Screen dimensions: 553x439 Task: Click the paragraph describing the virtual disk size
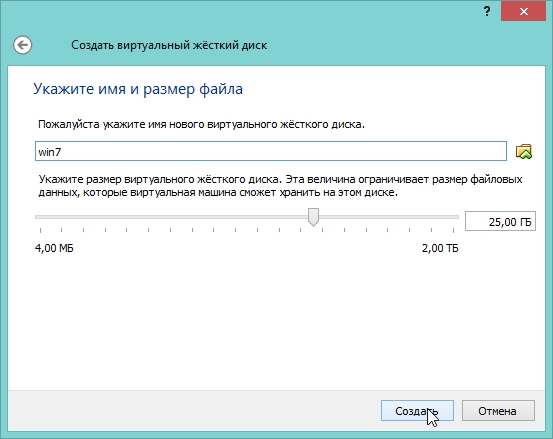[x=280, y=186]
